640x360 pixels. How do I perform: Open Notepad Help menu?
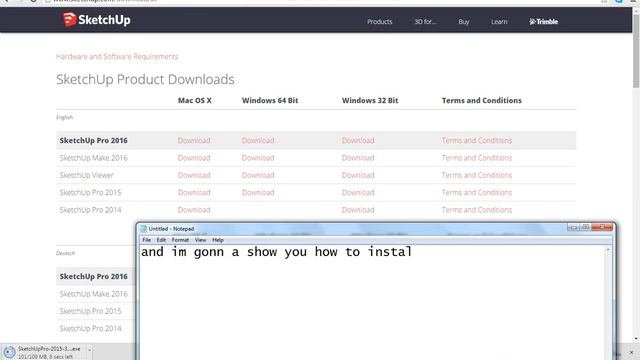[218, 240]
